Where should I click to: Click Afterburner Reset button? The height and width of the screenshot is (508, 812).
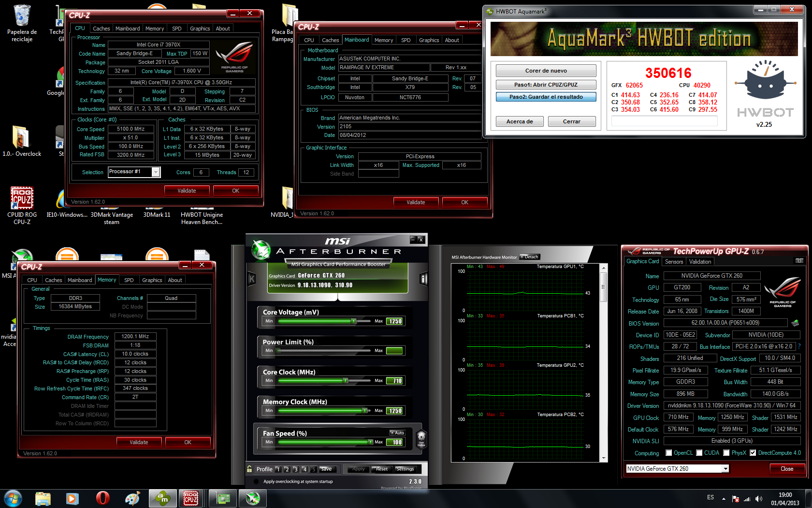tap(382, 469)
